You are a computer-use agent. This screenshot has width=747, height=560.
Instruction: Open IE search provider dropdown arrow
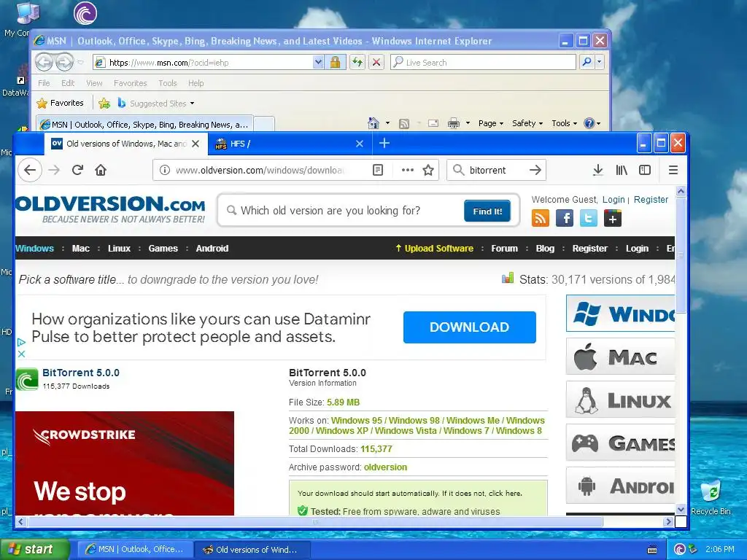600,62
